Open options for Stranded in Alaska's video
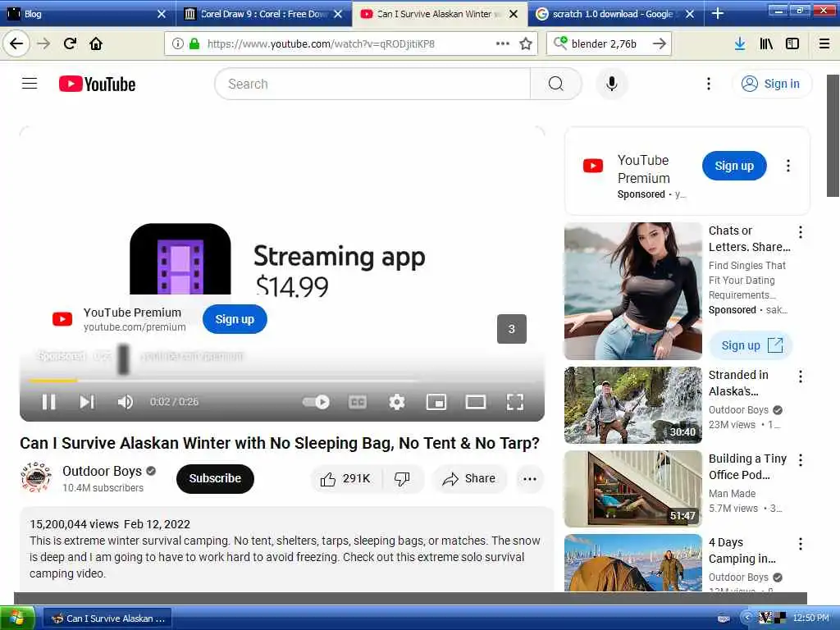Viewport: 840px width, 630px height. tap(800, 377)
